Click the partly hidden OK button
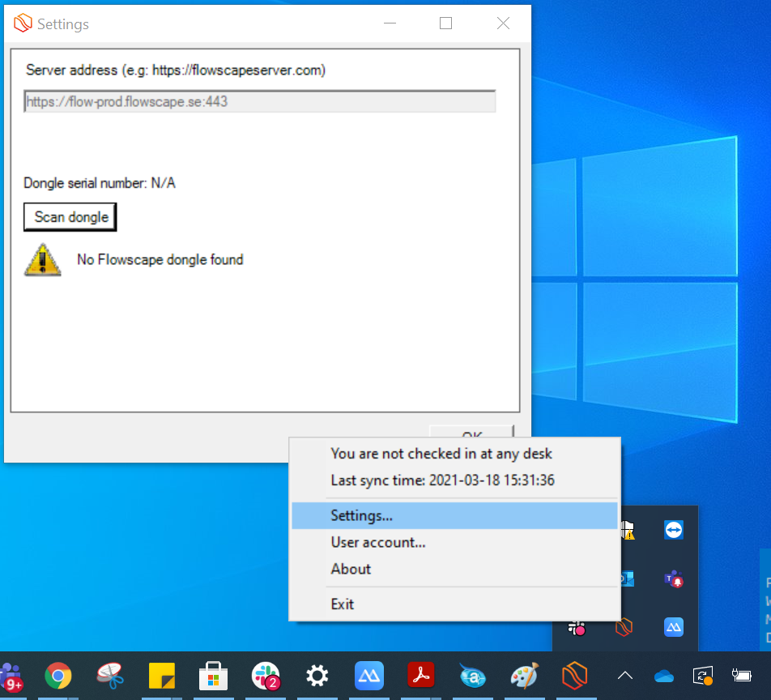The width and height of the screenshot is (771, 700). (471, 431)
